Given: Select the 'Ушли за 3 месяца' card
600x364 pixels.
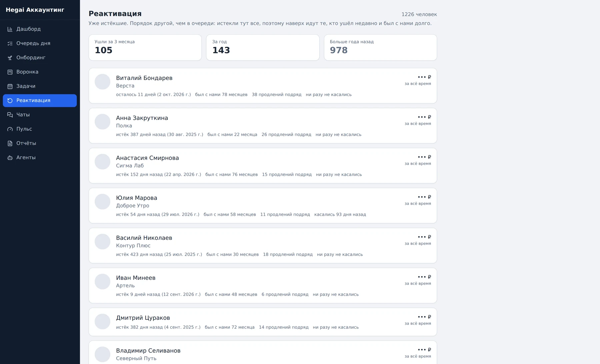Looking at the screenshot, I should [145, 47].
